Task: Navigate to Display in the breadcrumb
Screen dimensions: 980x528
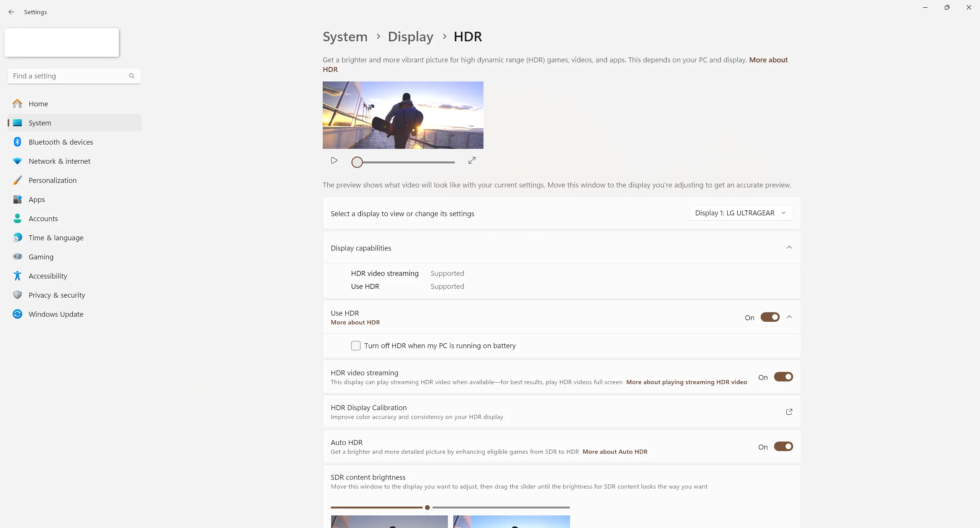Action: point(410,37)
